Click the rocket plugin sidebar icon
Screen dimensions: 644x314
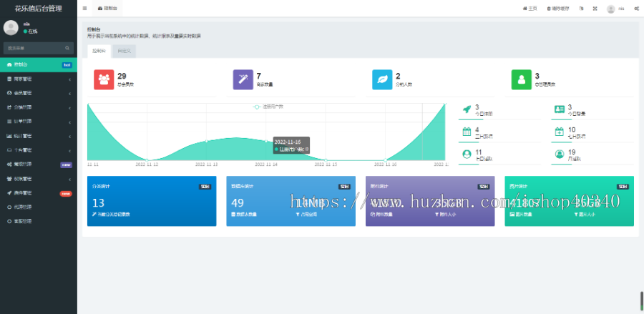coord(9,193)
